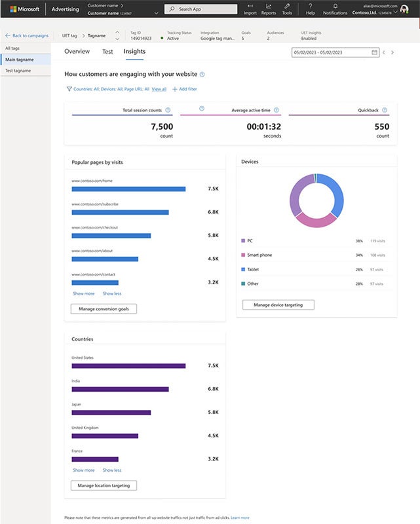Open the Notifications bell
Image resolution: width=420 pixels, height=524 pixels.
coord(335,6)
